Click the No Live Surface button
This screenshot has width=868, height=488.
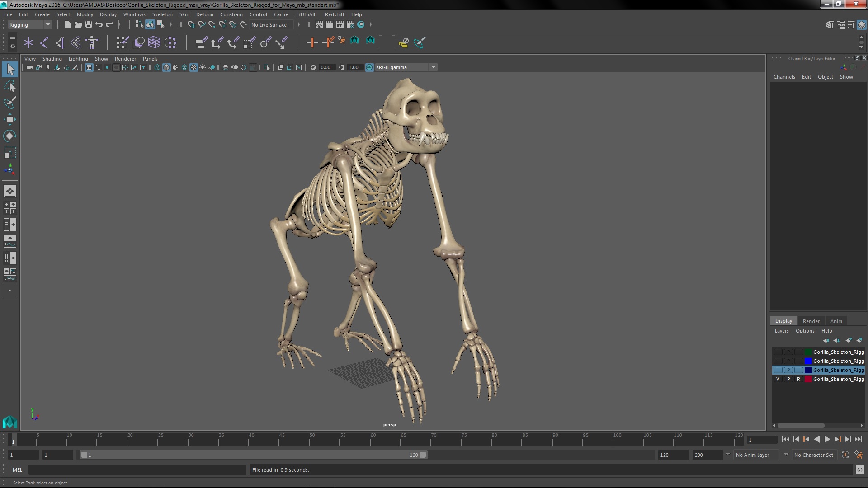tap(270, 24)
